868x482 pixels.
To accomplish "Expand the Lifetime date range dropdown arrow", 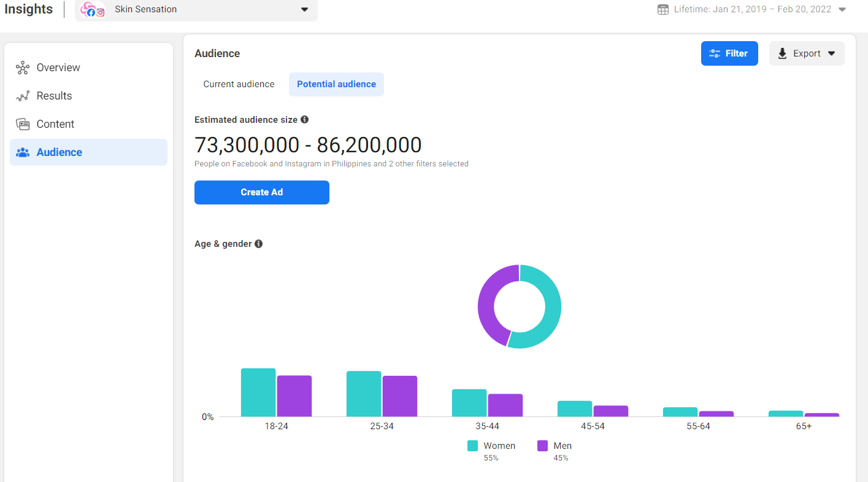I will tap(842, 9).
